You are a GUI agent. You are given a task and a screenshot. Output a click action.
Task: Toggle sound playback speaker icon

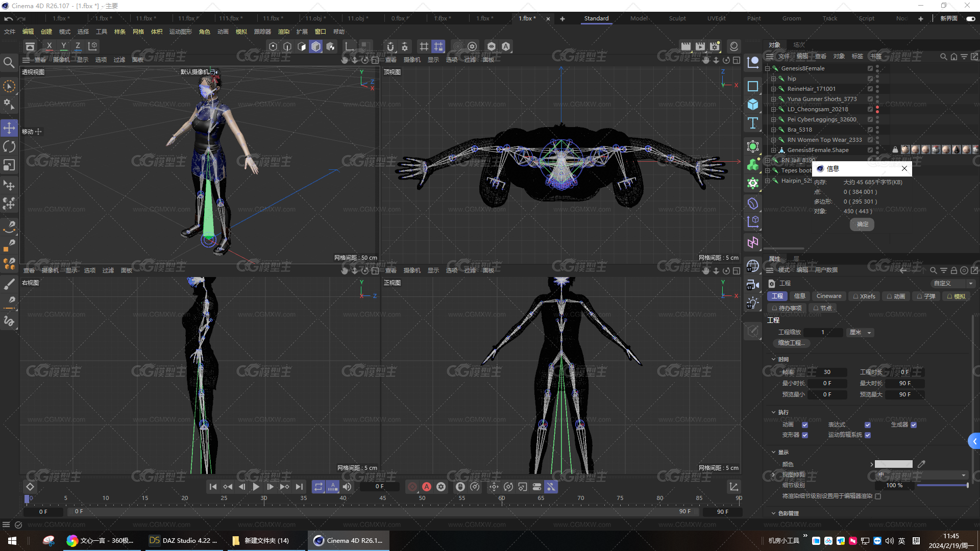[x=347, y=487]
